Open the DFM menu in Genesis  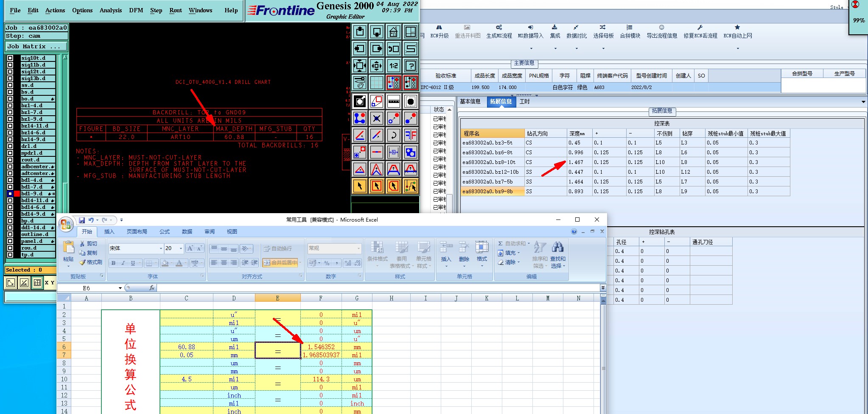pyautogui.click(x=136, y=10)
